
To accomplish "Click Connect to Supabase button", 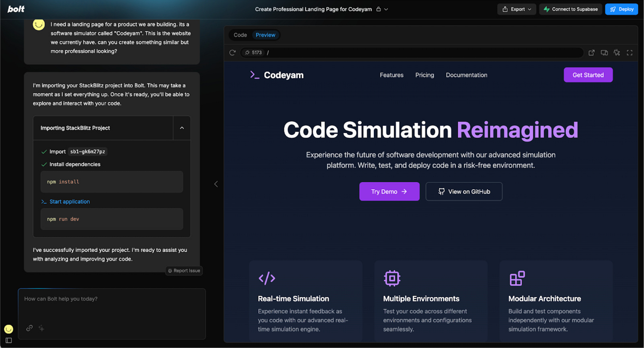I will pyautogui.click(x=570, y=9).
